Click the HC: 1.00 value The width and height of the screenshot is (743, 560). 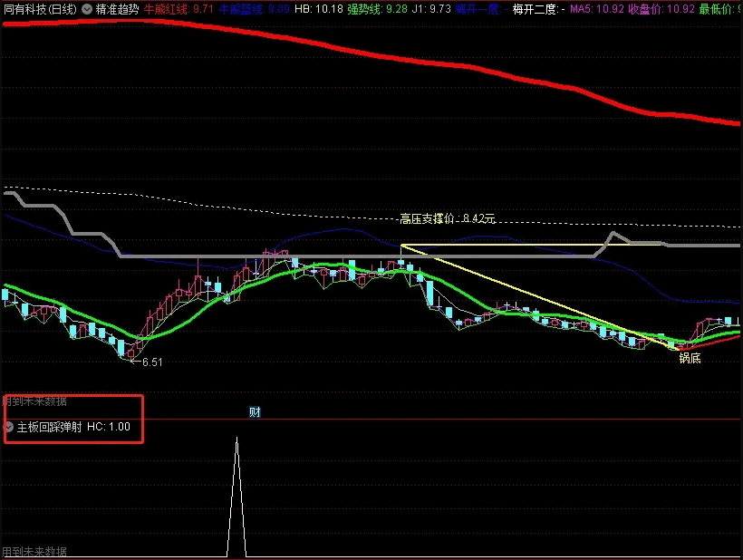pyautogui.click(x=109, y=427)
